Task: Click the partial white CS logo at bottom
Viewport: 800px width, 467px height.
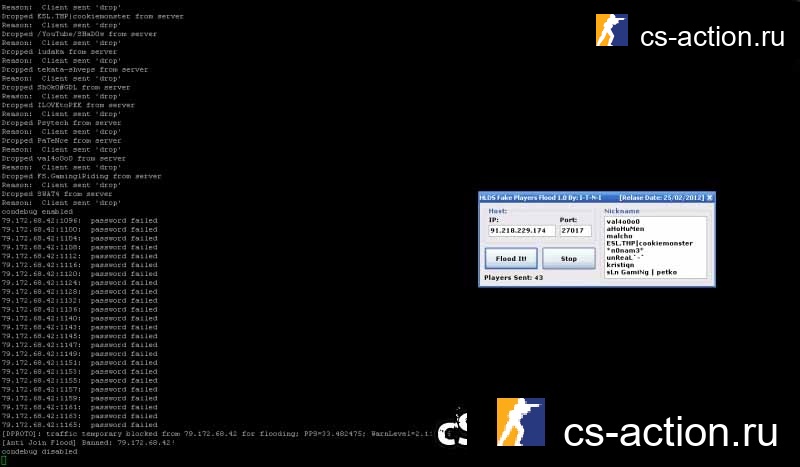Action: pos(454,426)
